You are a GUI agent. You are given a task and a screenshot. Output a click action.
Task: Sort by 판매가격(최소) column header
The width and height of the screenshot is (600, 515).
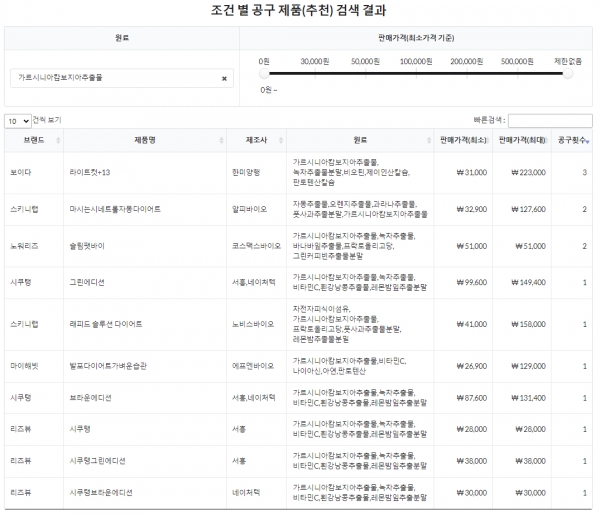coord(463,140)
